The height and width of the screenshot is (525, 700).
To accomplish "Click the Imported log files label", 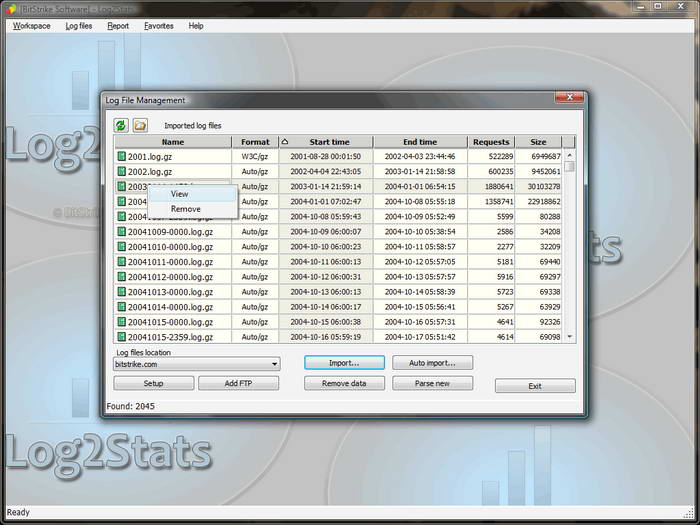I will [192, 126].
